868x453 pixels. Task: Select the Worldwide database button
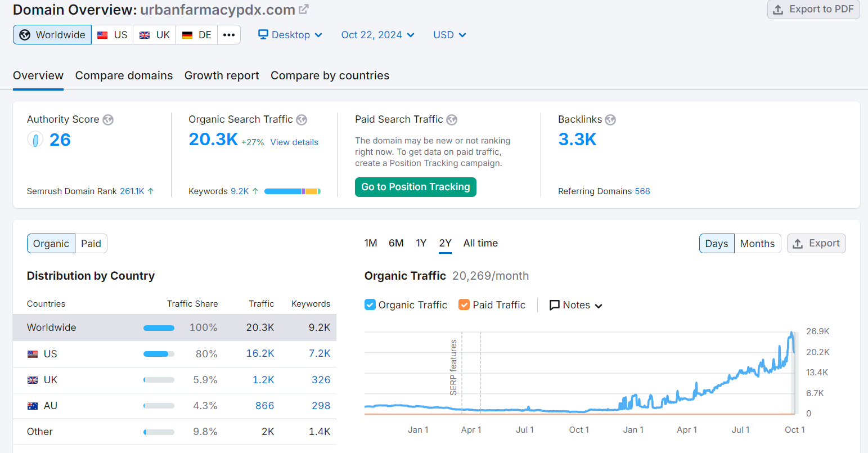click(x=52, y=35)
